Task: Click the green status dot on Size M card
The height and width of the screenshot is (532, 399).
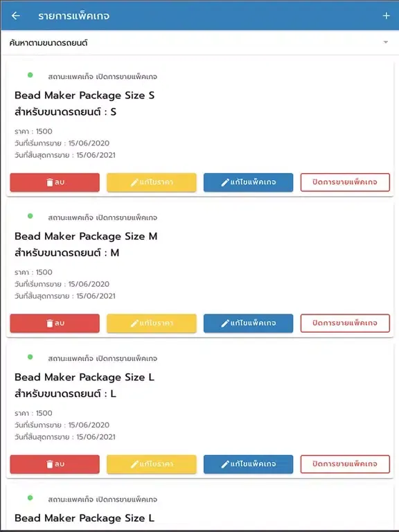Action: pyautogui.click(x=30, y=216)
